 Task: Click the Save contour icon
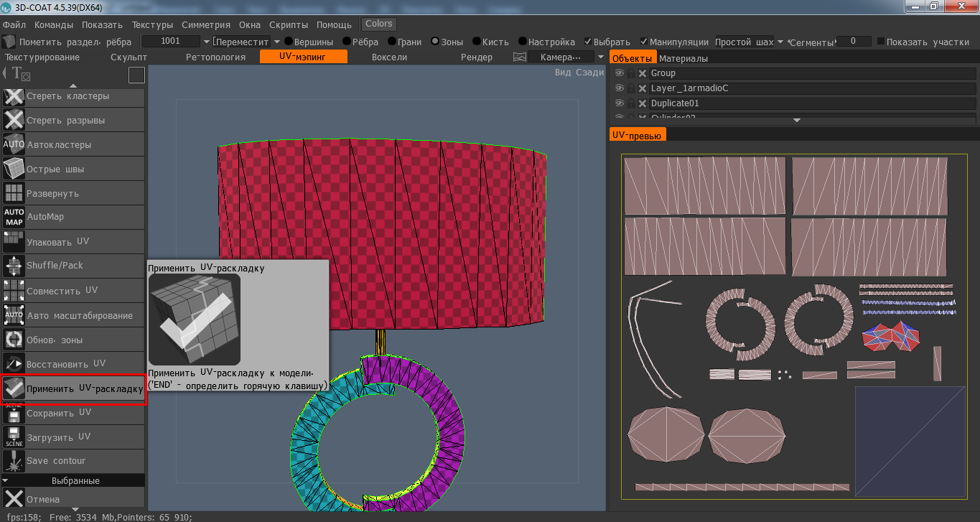[14, 461]
